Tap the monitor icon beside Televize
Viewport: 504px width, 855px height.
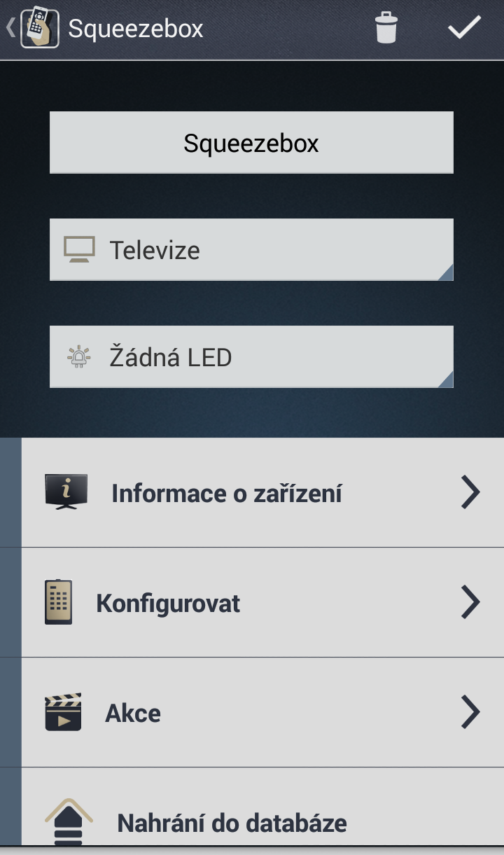click(79, 250)
